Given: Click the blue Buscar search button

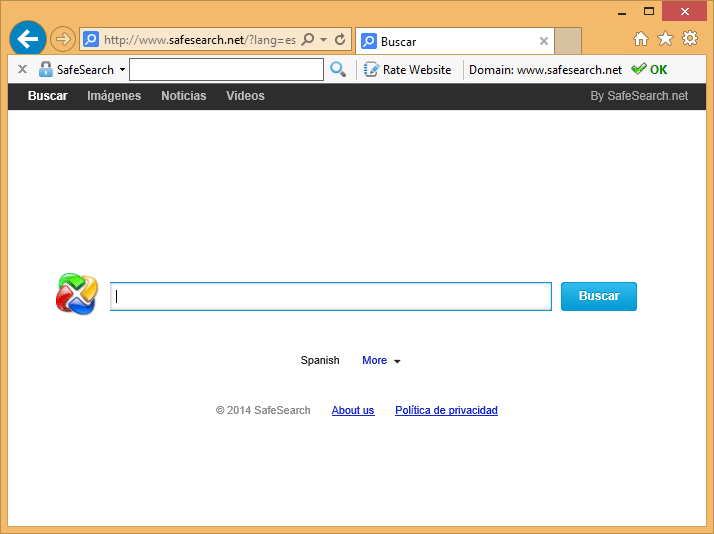Looking at the screenshot, I should click(x=599, y=296).
